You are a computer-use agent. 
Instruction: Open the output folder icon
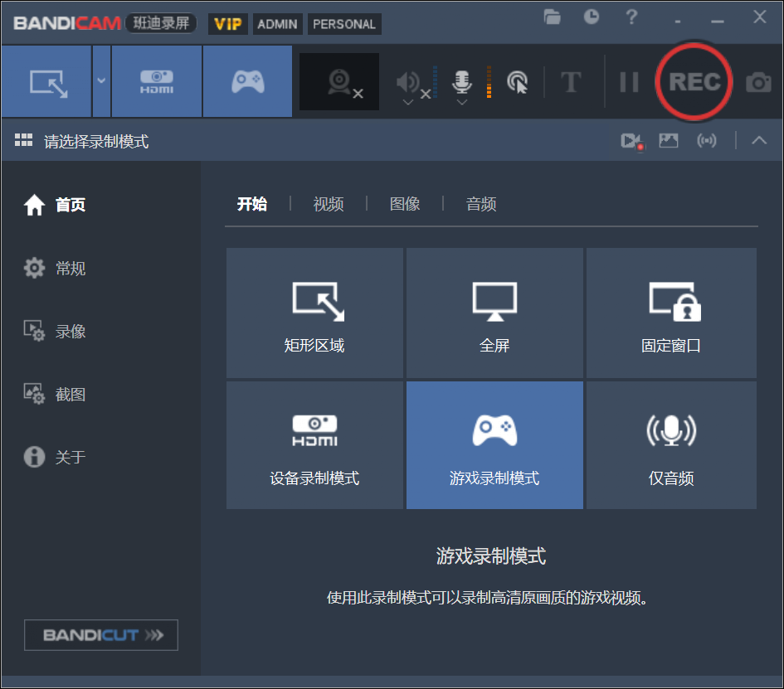click(552, 17)
